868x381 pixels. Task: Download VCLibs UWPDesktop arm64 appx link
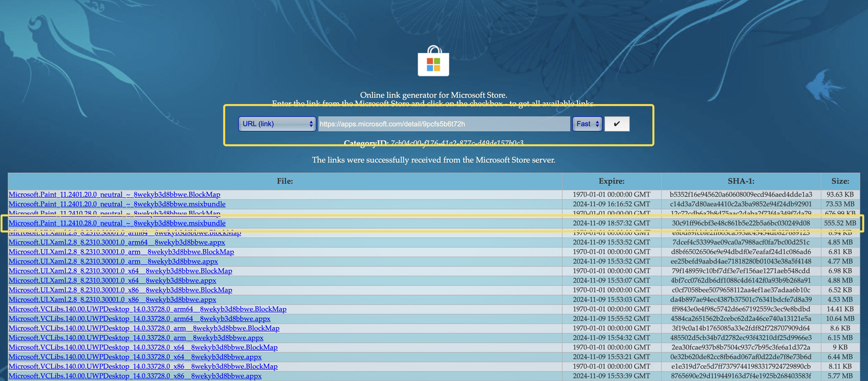coord(139,319)
